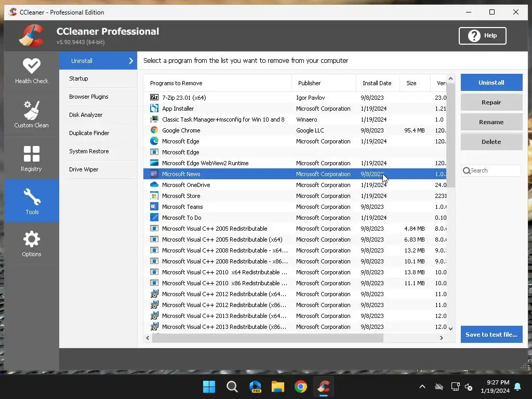Viewport: 532px width, 399px height.
Task: Click the blue Uninstall button
Action: coord(491,83)
